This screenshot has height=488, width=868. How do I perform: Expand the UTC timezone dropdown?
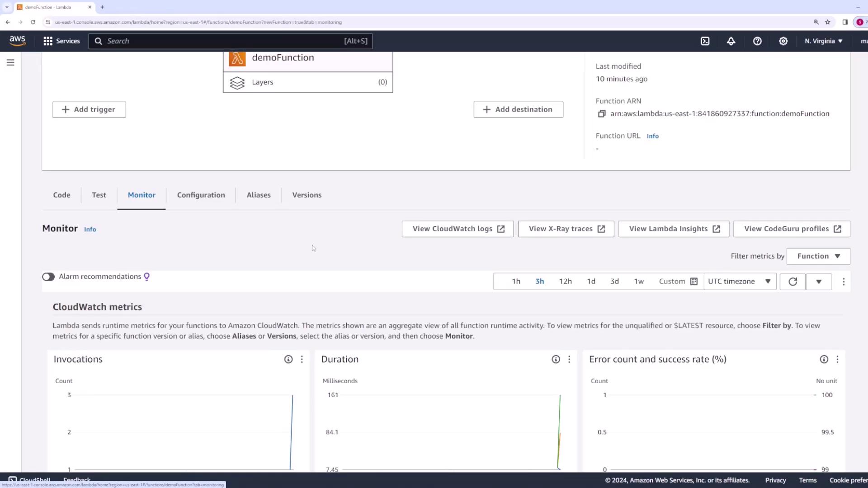(740, 281)
